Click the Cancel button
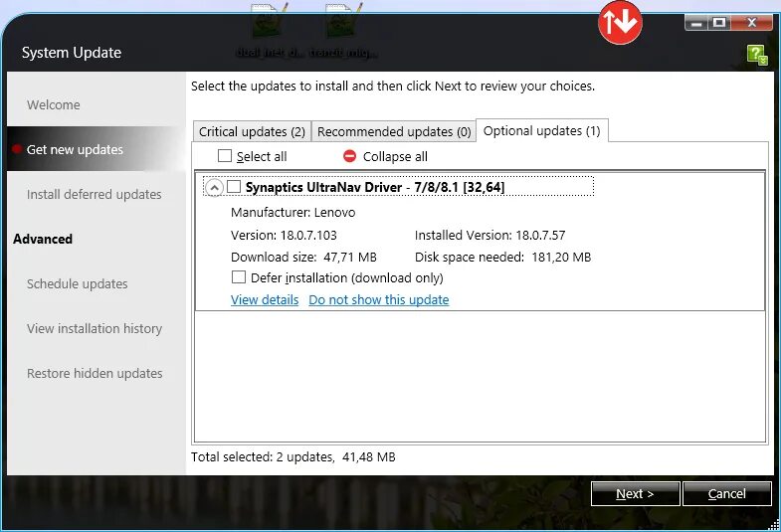Viewport: 781px width, 532px height. point(726,493)
